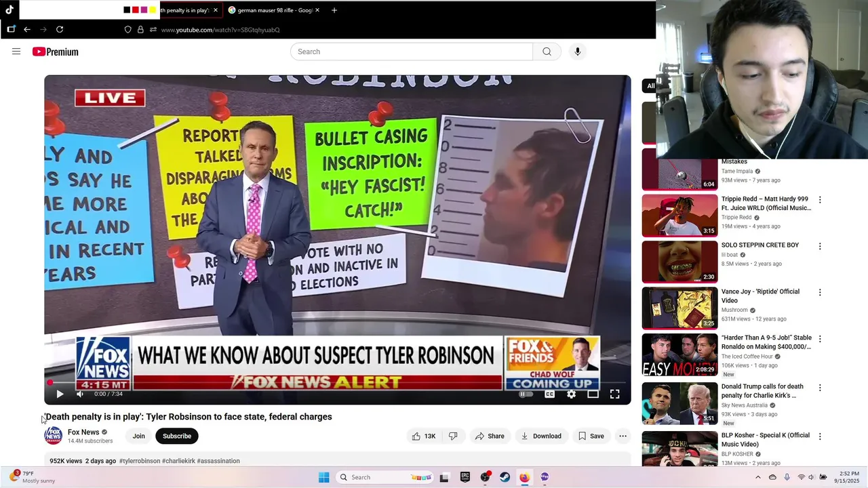Open options for BLP Kosher Special K video

coord(820,436)
